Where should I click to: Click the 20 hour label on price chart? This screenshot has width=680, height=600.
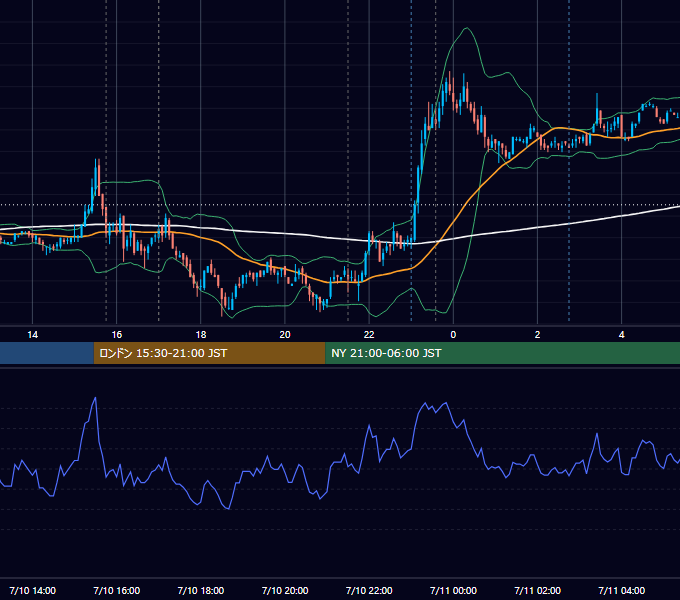coord(285,335)
